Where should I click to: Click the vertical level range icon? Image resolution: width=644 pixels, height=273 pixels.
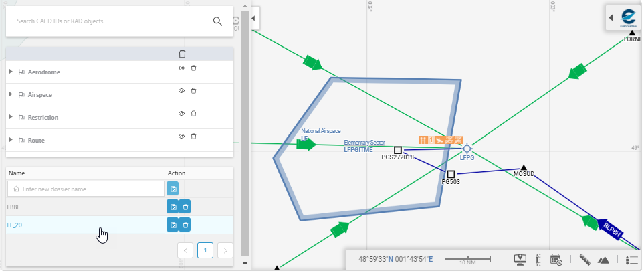[x=538, y=260]
